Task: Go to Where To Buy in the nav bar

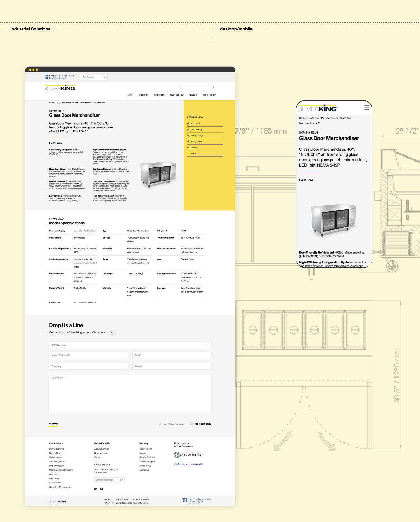Action: tap(209, 95)
